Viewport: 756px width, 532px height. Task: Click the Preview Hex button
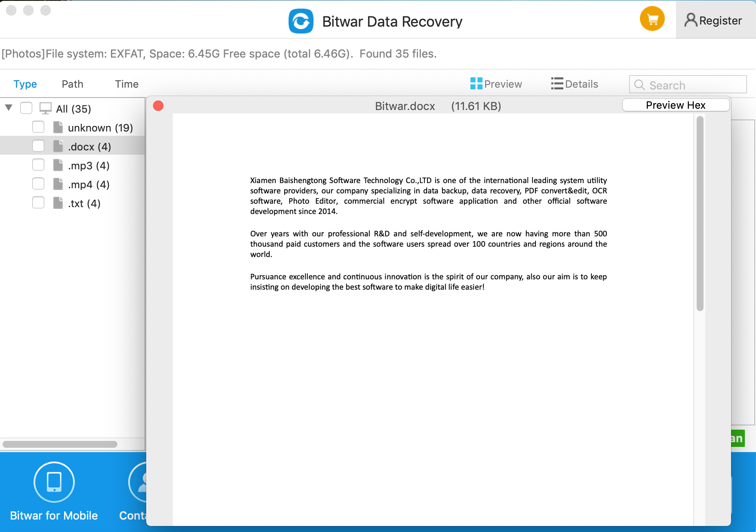tap(676, 105)
